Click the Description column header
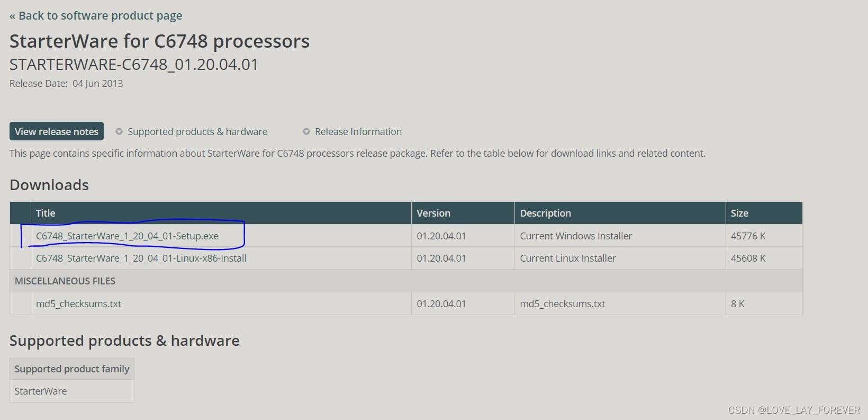868x420 pixels. [620, 213]
